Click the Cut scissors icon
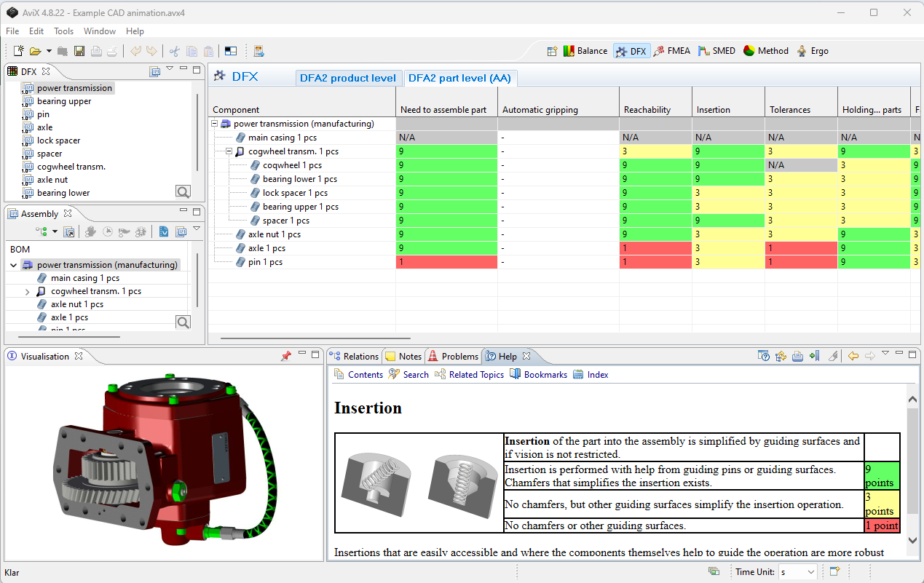This screenshot has width=924, height=583. [x=174, y=51]
